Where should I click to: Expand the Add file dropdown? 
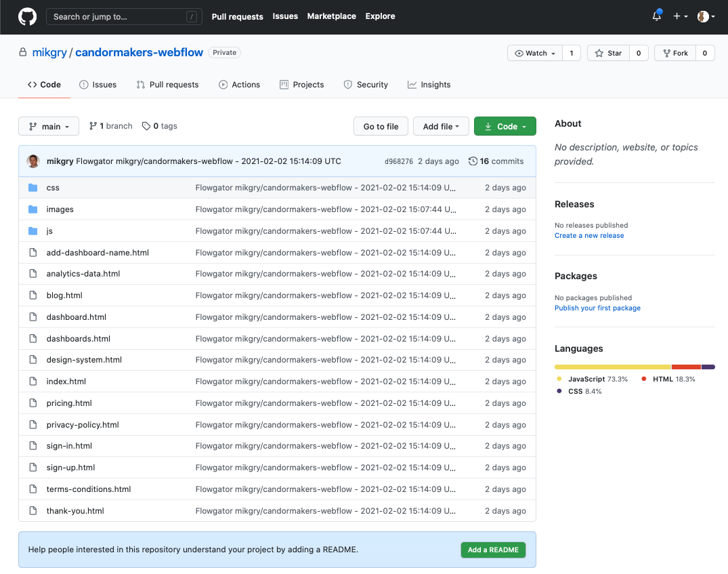(x=441, y=127)
